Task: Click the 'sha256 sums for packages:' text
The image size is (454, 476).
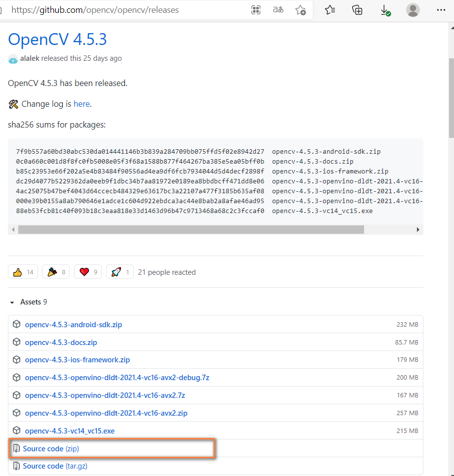Action: tap(57, 125)
